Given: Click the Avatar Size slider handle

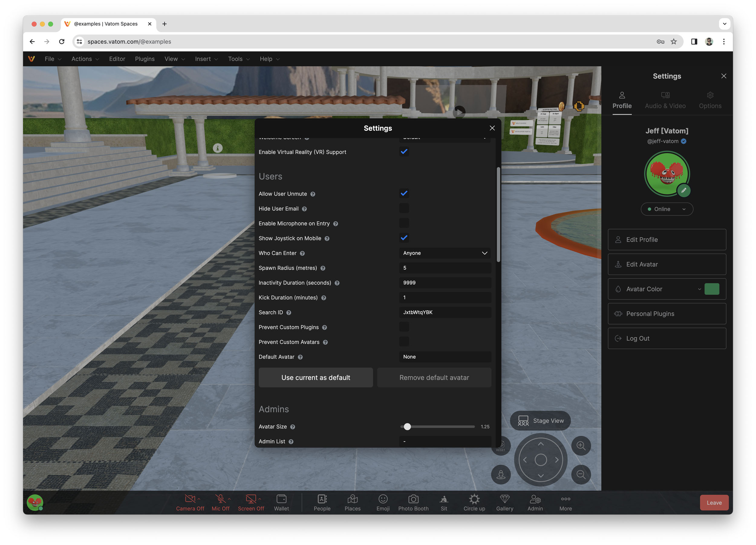Looking at the screenshot, I should 407,427.
